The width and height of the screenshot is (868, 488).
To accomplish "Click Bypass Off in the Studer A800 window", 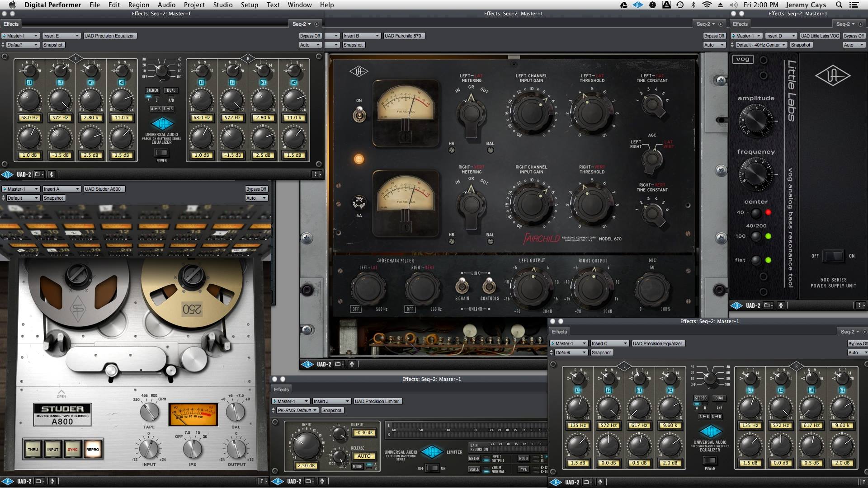I will tap(256, 189).
